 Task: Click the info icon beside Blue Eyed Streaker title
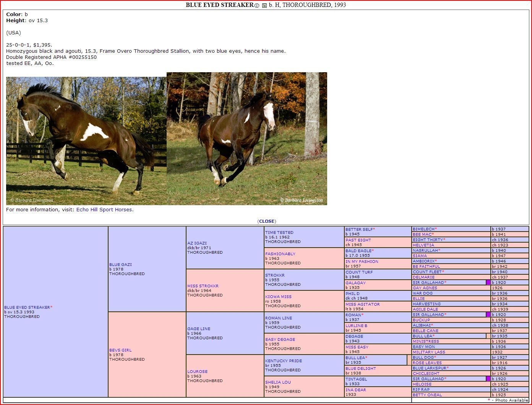(x=257, y=5)
